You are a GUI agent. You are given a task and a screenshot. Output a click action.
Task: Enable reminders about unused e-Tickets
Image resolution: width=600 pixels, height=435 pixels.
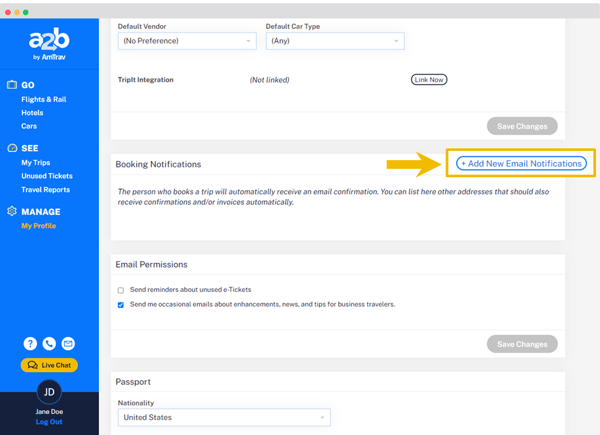(x=121, y=290)
